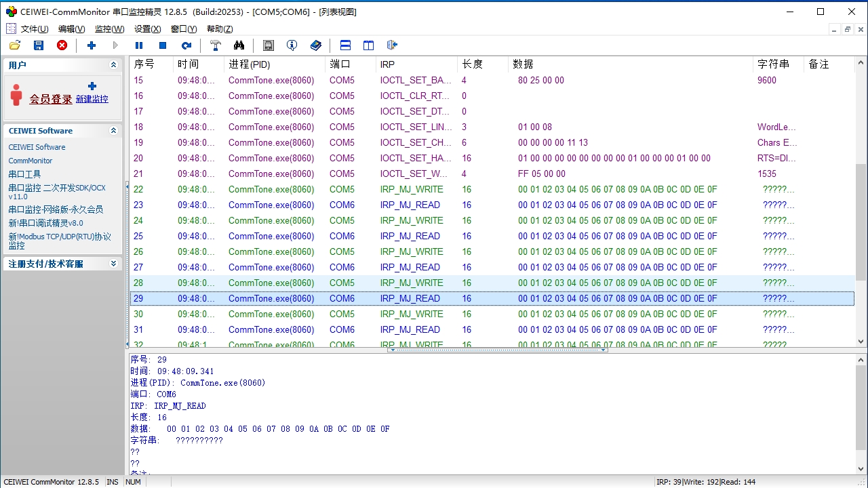This screenshot has width=868, height=488.
Task: Click the open folder toolbar icon
Action: point(15,45)
